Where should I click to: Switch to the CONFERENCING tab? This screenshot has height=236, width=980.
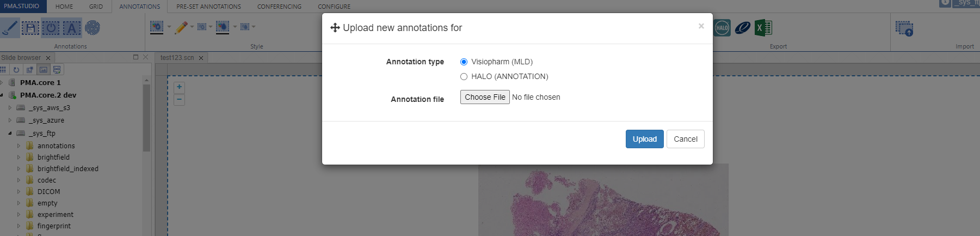click(279, 7)
